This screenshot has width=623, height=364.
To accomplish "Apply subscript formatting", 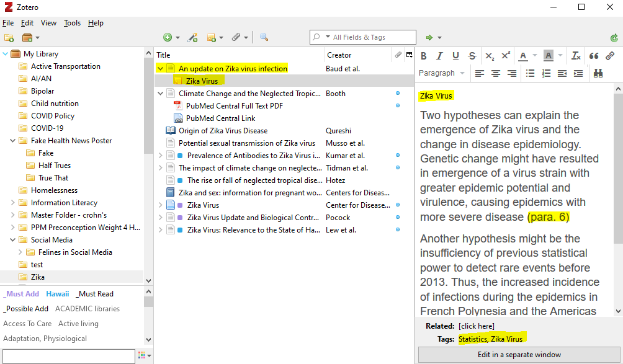I will (x=490, y=56).
